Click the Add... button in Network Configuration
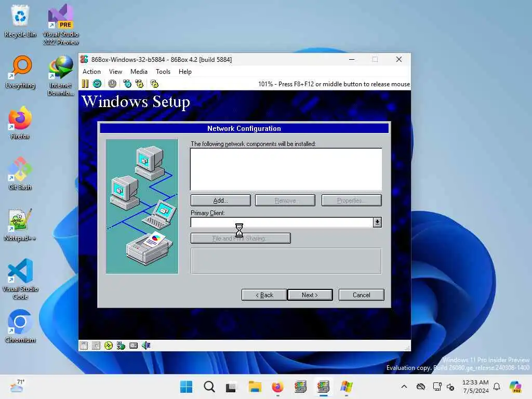532x399 pixels. [220, 201]
